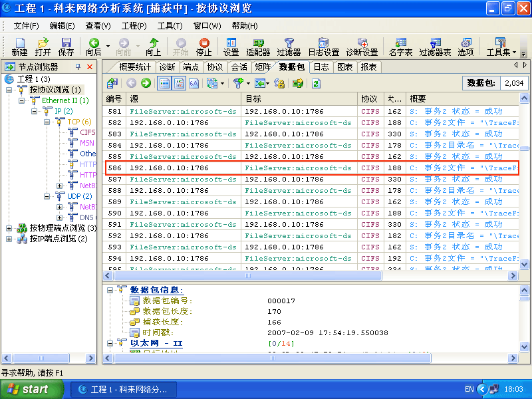The image size is (532, 399).
Task: Switch to the 矩阵 tab
Action: pyautogui.click(x=263, y=67)
